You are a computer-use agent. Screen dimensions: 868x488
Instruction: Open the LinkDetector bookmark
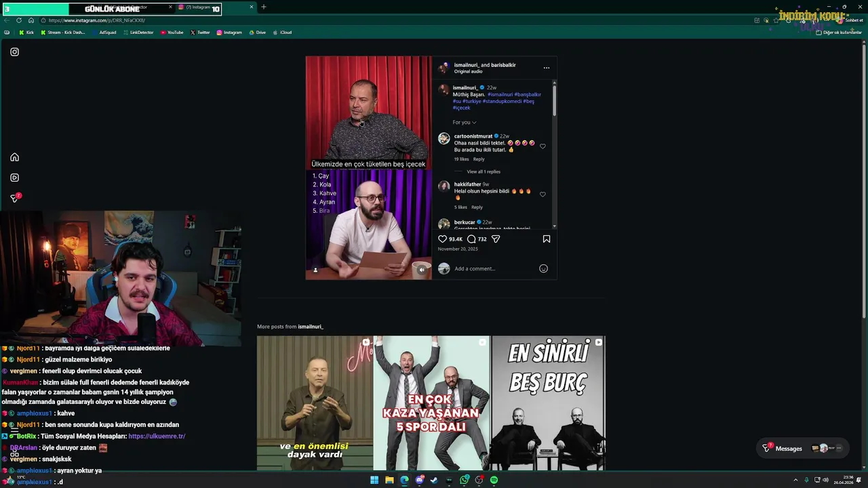click(138, 33)
